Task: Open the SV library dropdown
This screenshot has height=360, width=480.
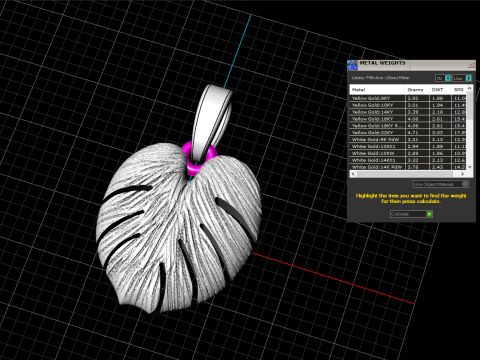Action: (443, 78)
